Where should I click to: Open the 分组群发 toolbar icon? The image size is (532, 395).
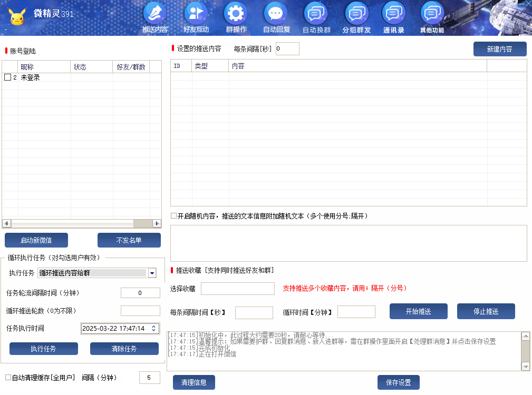pos(356,14)
